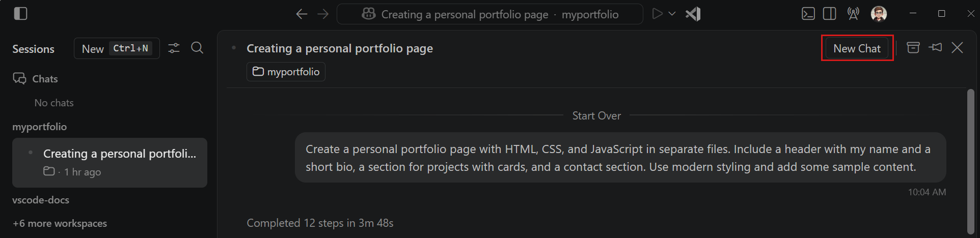
Task: Archive this session with box icon
Action: 913,47
